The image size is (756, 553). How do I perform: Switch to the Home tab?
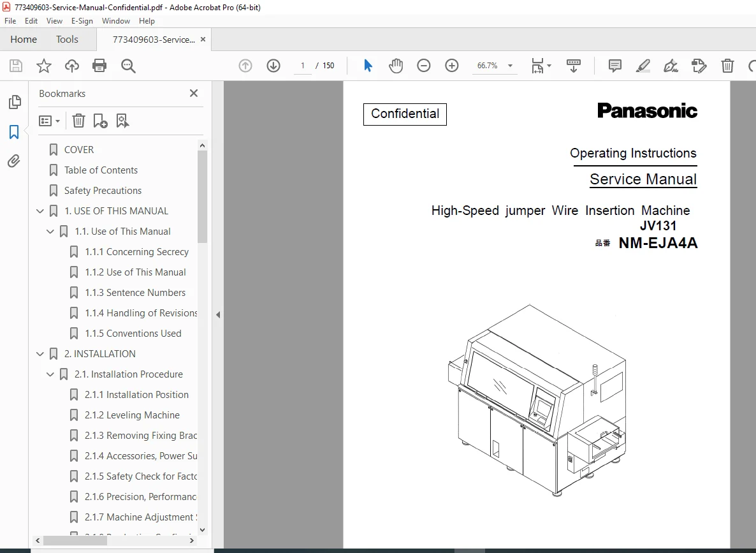point(24,39)
